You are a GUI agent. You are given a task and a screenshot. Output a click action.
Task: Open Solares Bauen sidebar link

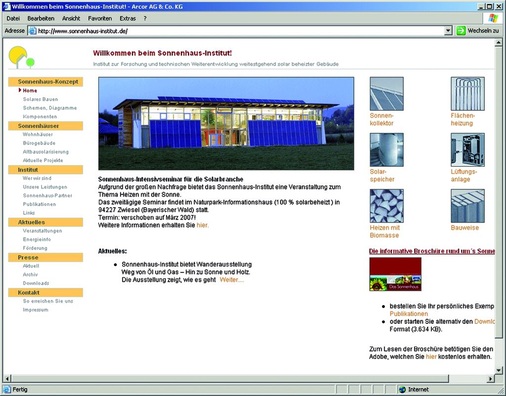(40, 99)
